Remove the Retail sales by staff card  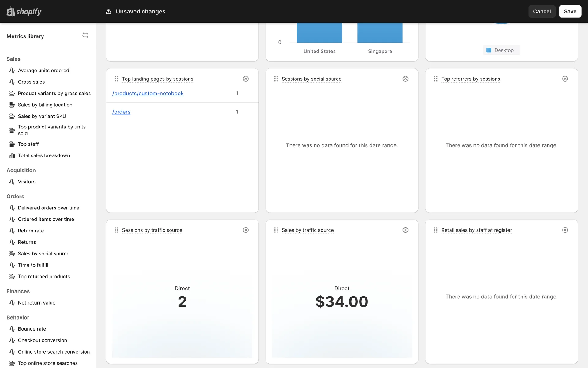[x=565, y=230]
